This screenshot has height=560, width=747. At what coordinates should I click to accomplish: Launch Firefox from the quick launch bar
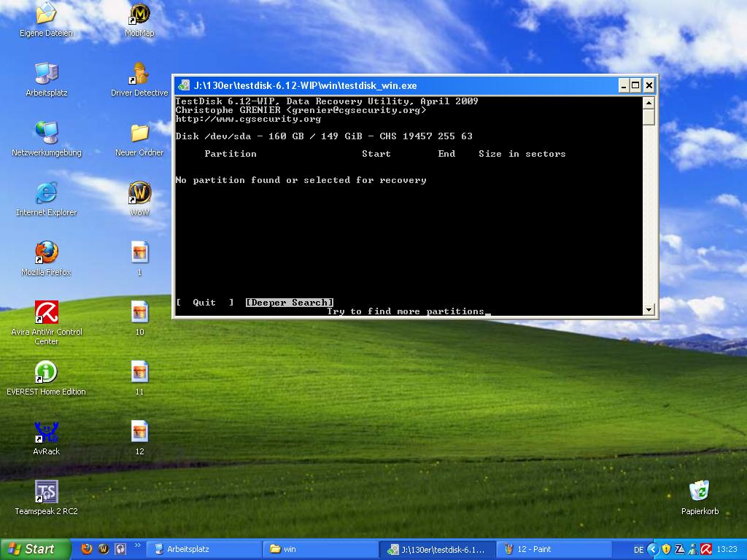coord(87,549)
